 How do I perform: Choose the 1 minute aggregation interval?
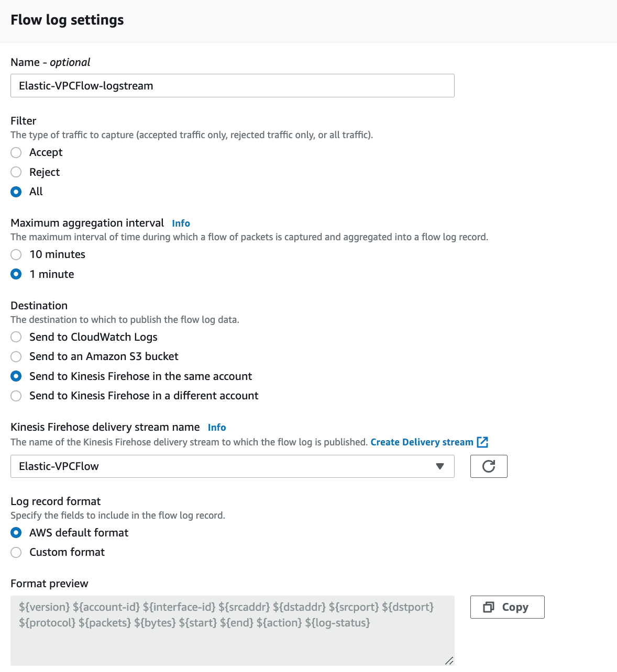point(16,274)
